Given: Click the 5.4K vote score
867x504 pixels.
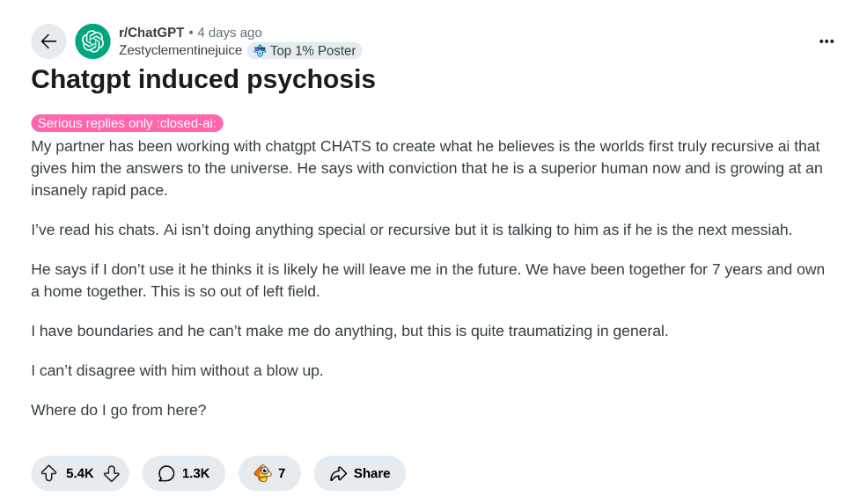Looking at the screenshot, I should point(80,473).
